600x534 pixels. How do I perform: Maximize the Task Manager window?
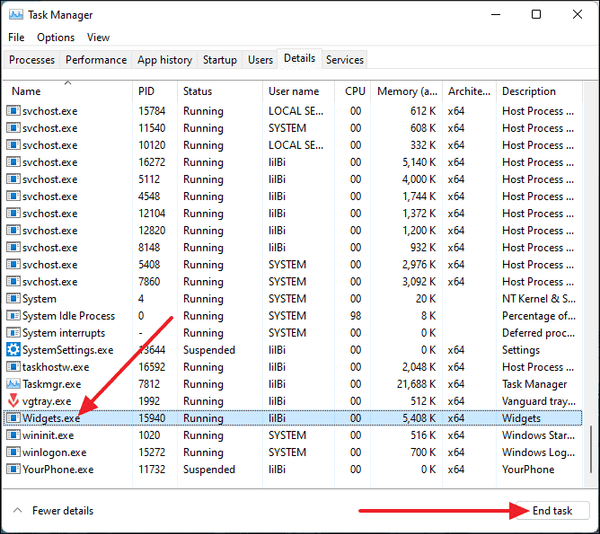click(x=536, y=15)
